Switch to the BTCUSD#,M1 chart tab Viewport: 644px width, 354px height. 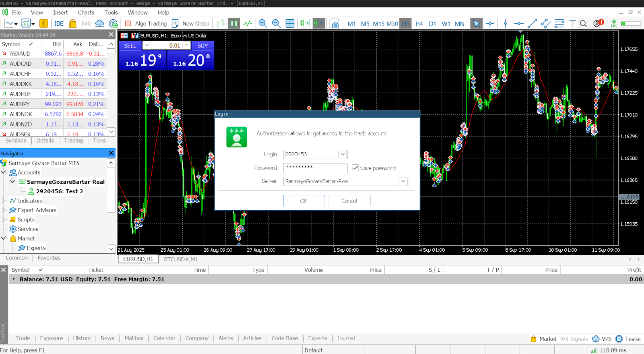[181, 259]
